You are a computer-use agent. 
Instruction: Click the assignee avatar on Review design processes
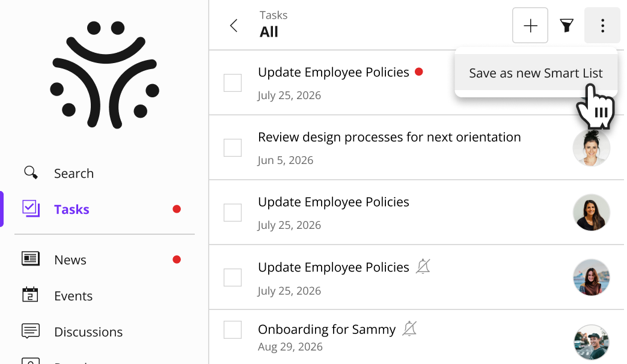[592, 148]
